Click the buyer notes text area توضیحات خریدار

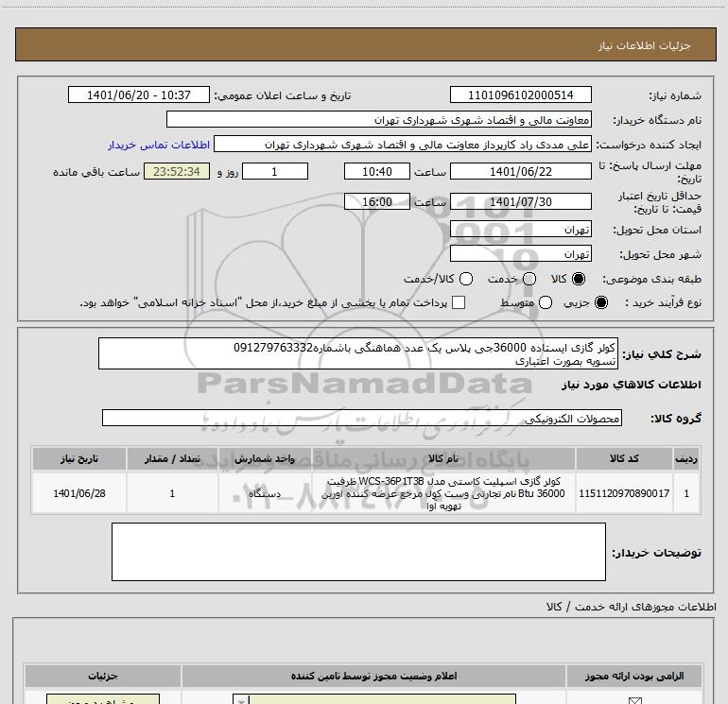(x=358, y=552)
